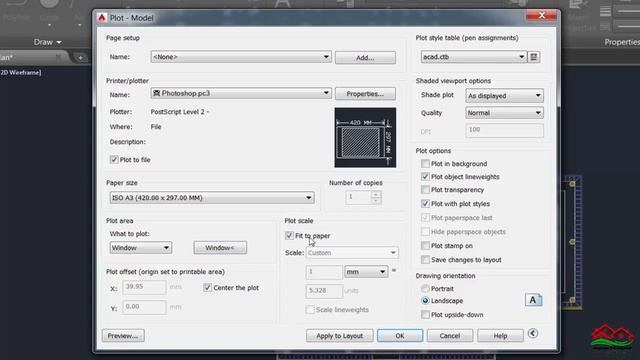
Task: Click the Cancel button
Action: [450, 336]
